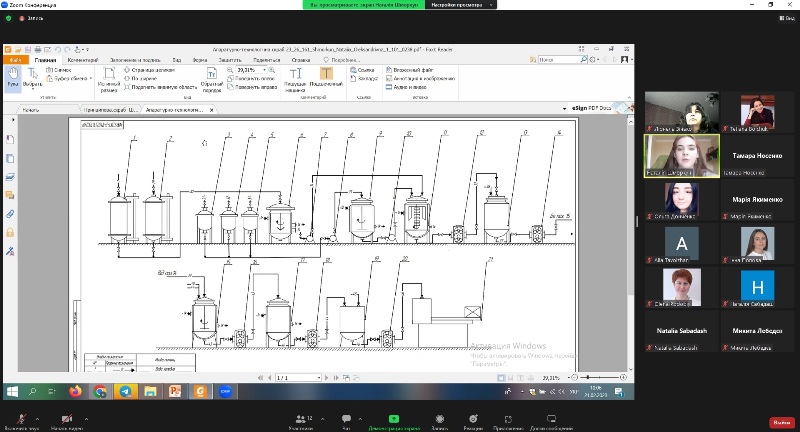Open the security lock panel
This screenshot has height=432, width=800.
(10, 232)
